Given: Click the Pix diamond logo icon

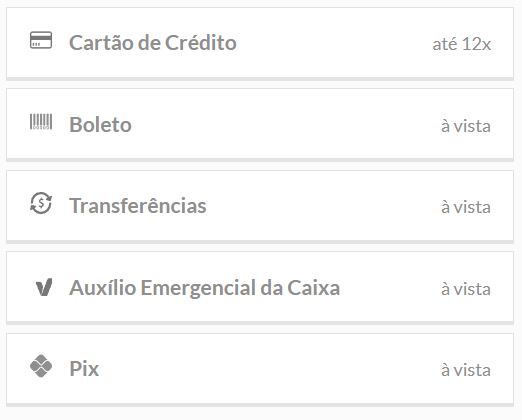Looking at the screenshot, I should pos(41,366).
